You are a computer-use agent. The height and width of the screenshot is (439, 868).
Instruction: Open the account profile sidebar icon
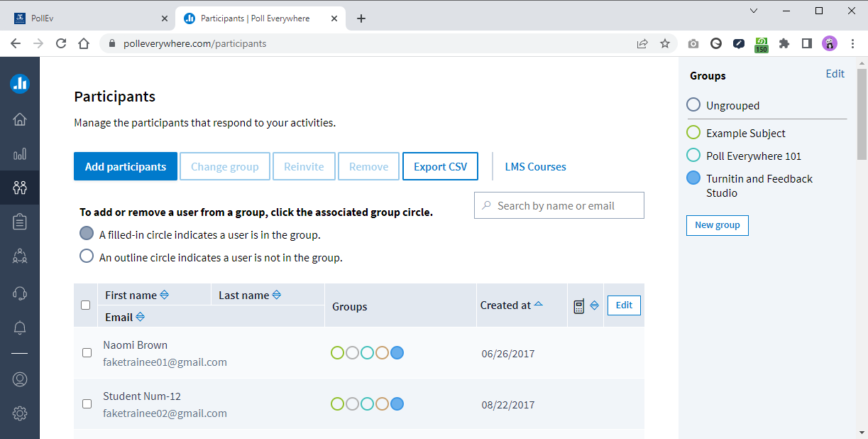pyautogui.click(x=20, y=379)
